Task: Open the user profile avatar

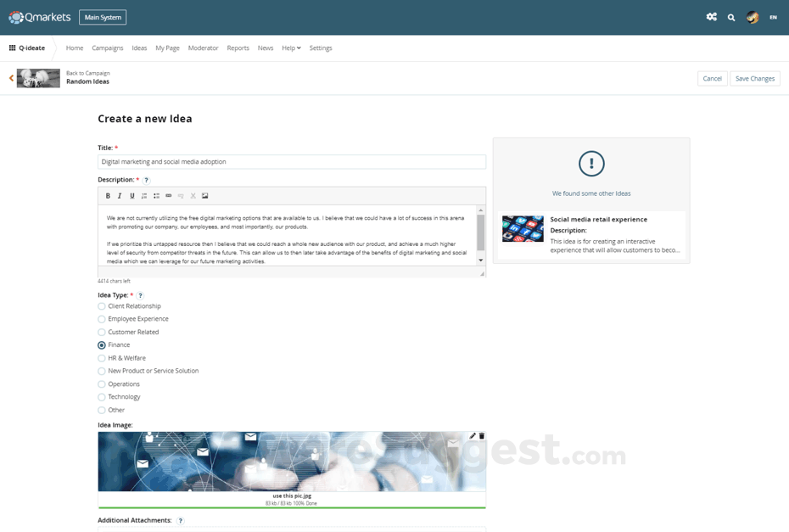Action: click(x=753, y=18)
